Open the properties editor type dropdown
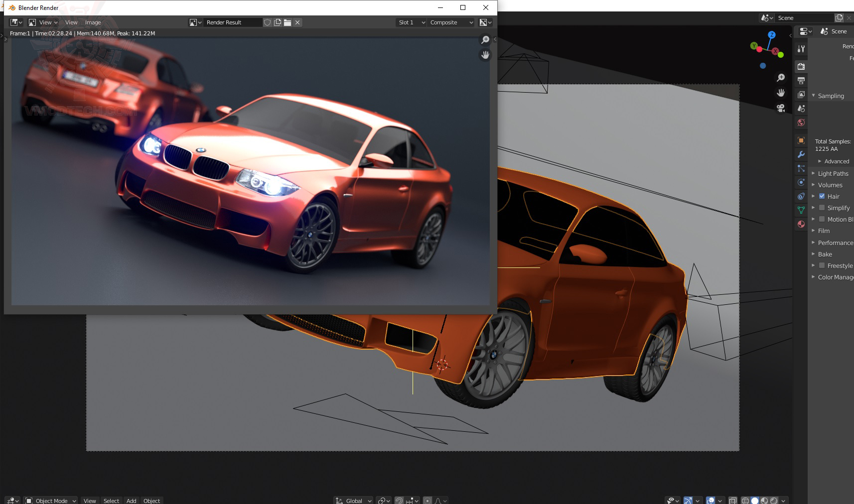 [805, 31]
